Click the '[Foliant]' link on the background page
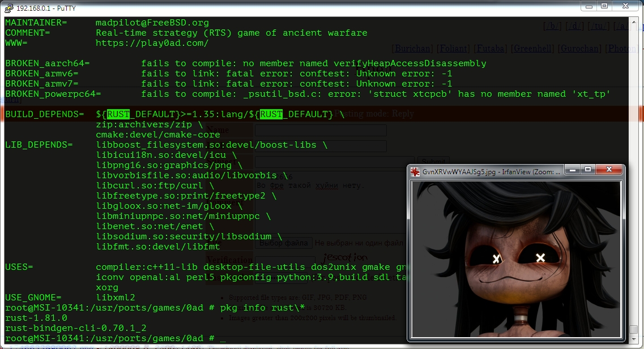Viewport: 644px width, 349px height. (453, 49)
